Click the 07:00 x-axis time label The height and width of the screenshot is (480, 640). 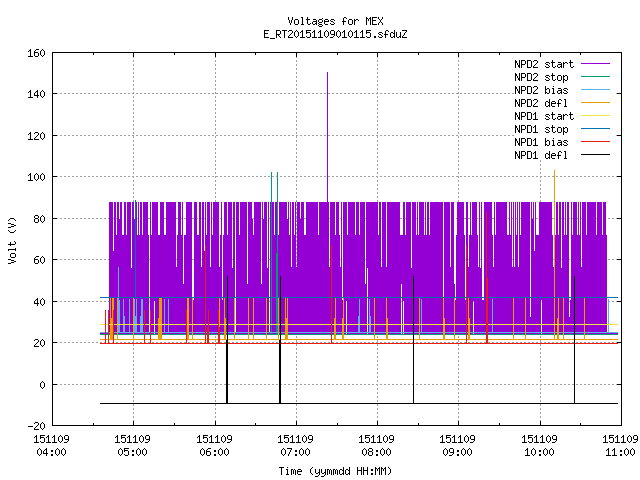[295, 452]
